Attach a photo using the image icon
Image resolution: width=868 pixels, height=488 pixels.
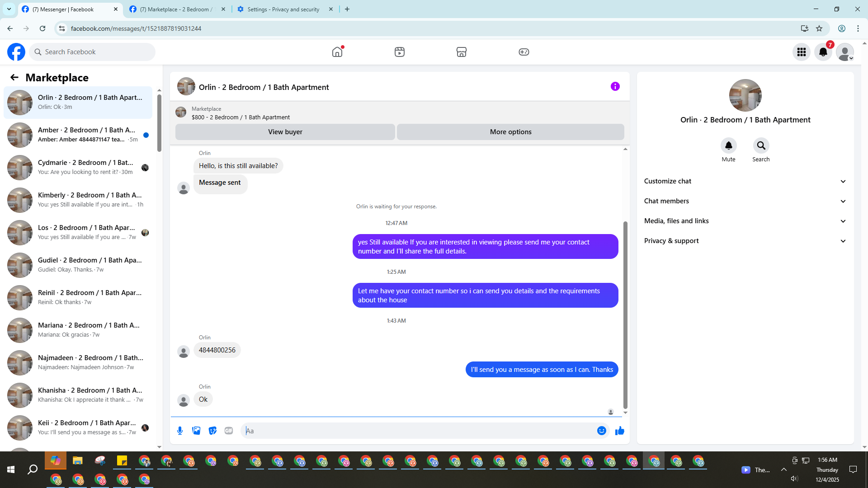196,431
